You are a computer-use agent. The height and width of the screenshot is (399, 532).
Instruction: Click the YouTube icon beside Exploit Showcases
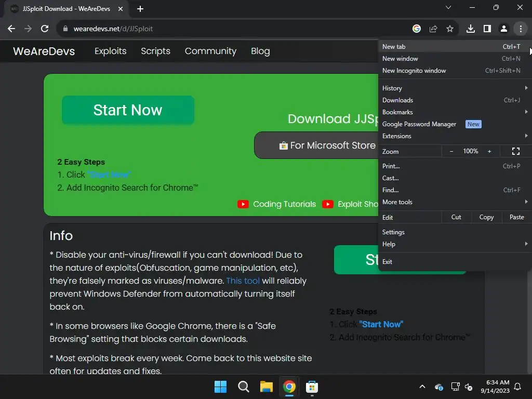pos(327,204)
